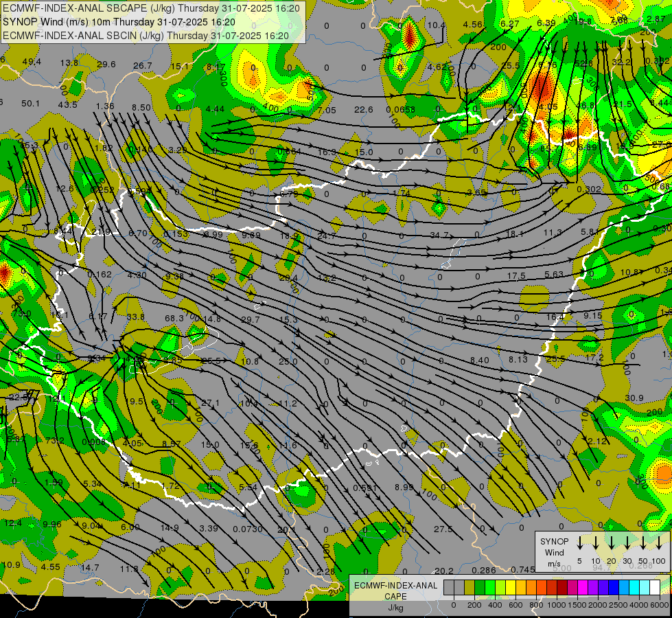
Task: Click the 3.39 value on the map
Action: [x=209, y=528]
